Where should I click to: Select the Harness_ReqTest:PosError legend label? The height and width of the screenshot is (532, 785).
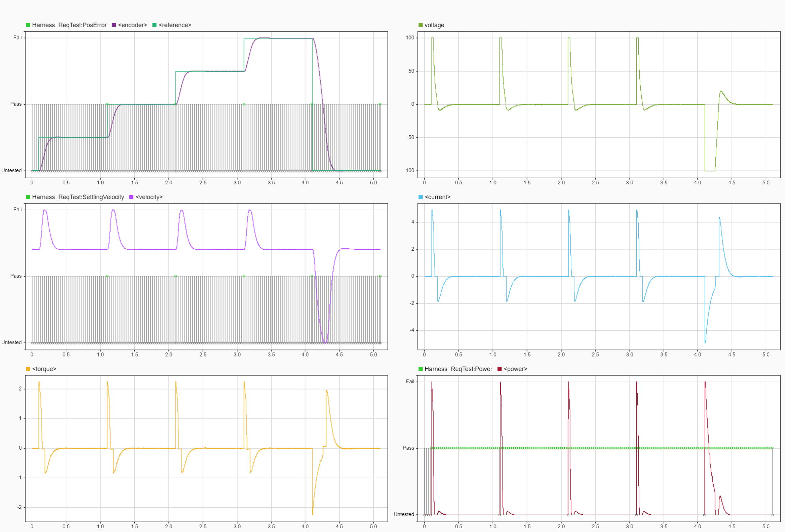[69, 25]
